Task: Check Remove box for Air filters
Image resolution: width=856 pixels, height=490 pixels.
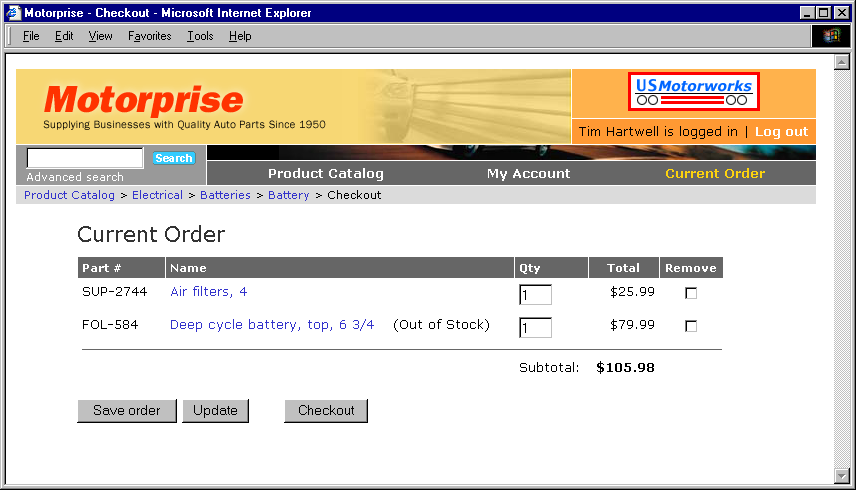Action: (x=691, y=293)
